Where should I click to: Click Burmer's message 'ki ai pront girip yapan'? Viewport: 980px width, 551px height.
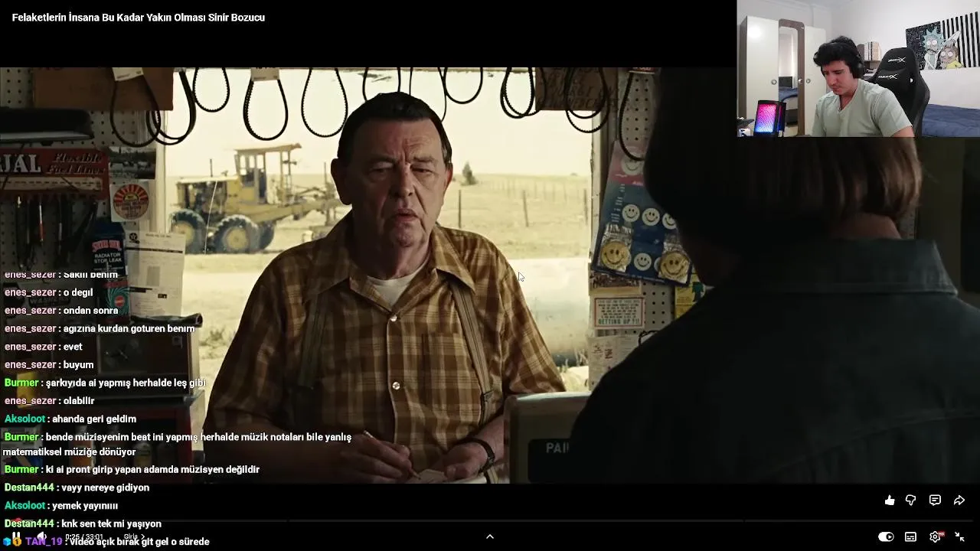[x=152, y=469]
